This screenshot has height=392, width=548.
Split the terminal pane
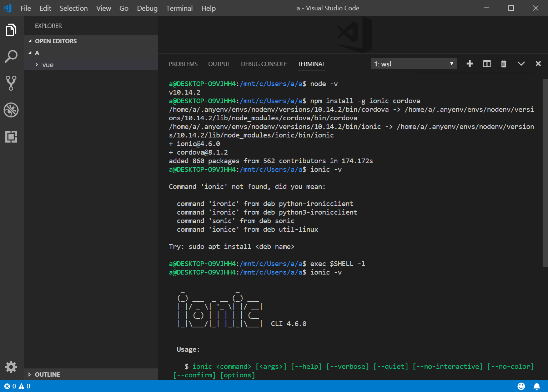pyautogui.click(x=487, y=64)
